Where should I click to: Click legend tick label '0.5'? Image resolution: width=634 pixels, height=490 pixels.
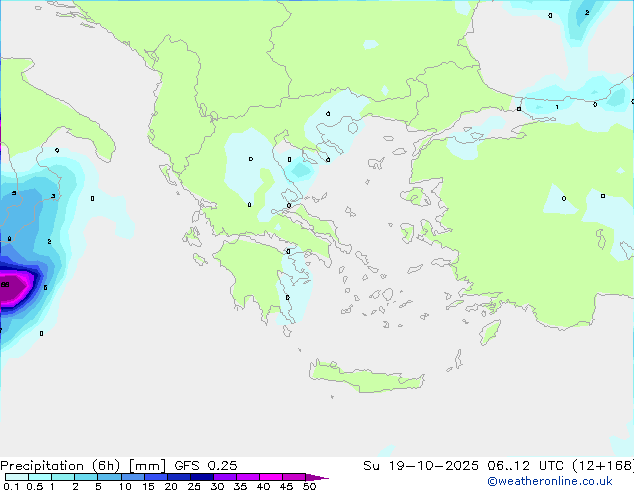pos(35,486)
